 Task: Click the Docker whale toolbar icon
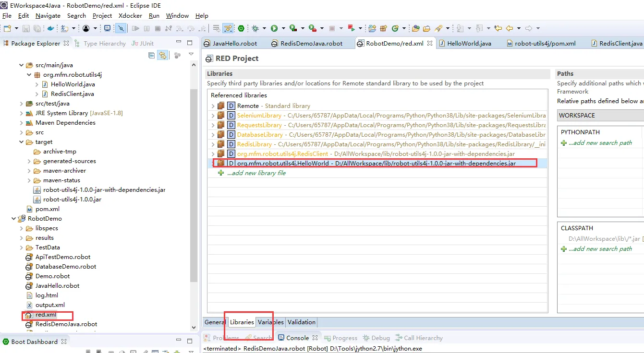50,28
